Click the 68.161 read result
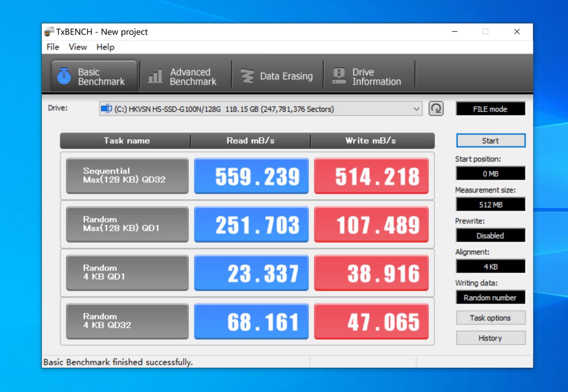 (251, 321)
